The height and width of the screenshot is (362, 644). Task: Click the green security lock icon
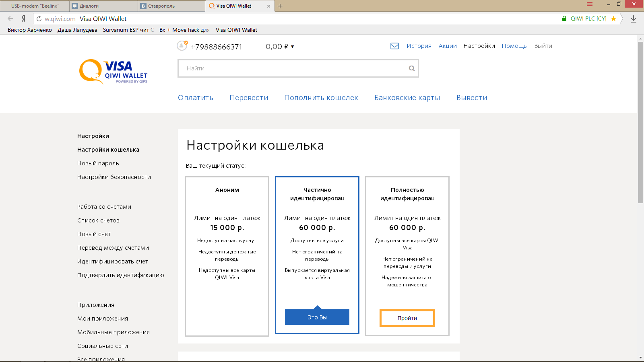tap(564, 19)
